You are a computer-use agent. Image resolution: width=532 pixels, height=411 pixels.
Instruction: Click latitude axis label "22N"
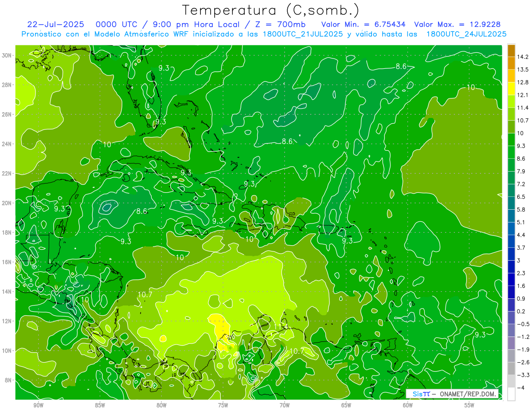7,173
